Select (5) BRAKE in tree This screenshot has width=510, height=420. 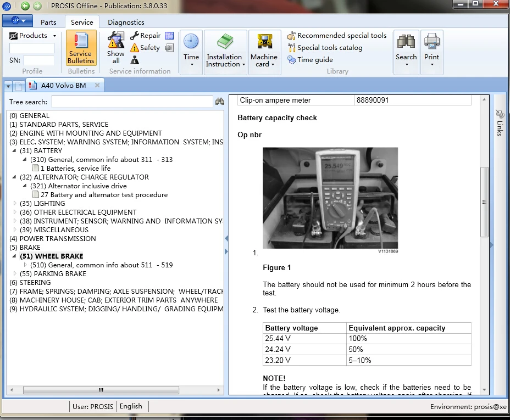pos(25,247)
